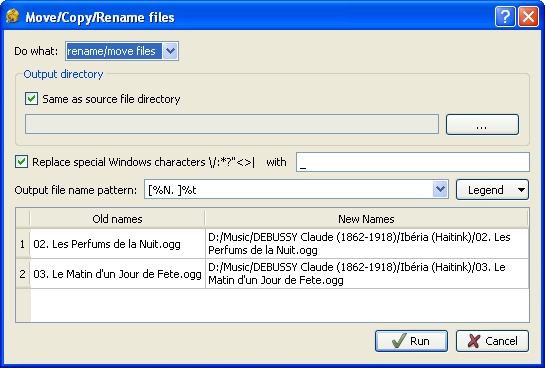Click the browse directory ellipsis button

[482, 124]
